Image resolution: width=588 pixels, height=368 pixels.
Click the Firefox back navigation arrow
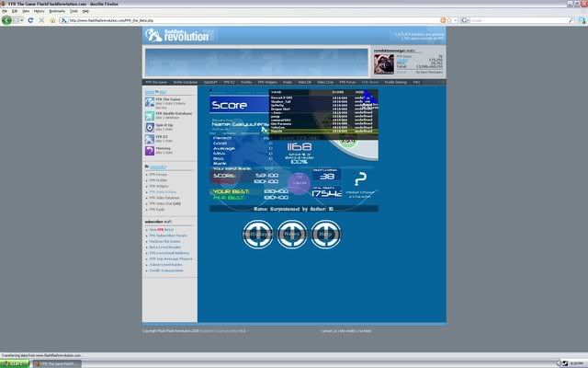[x=6, y=19]
